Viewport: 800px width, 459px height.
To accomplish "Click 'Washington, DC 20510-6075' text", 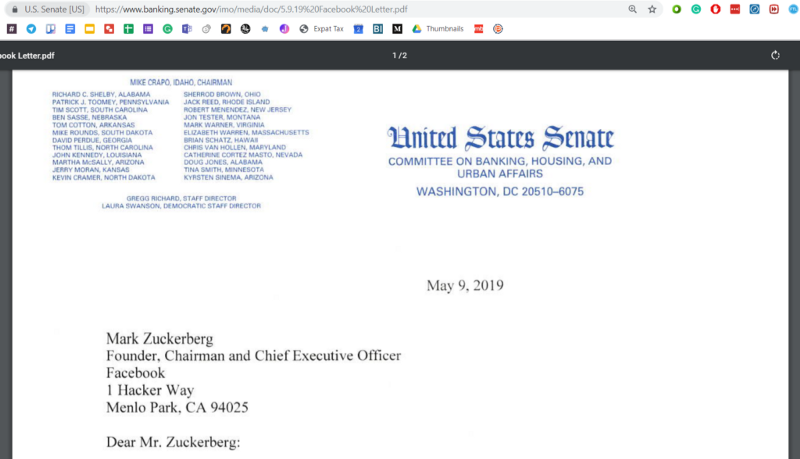I will click(500, 192).
